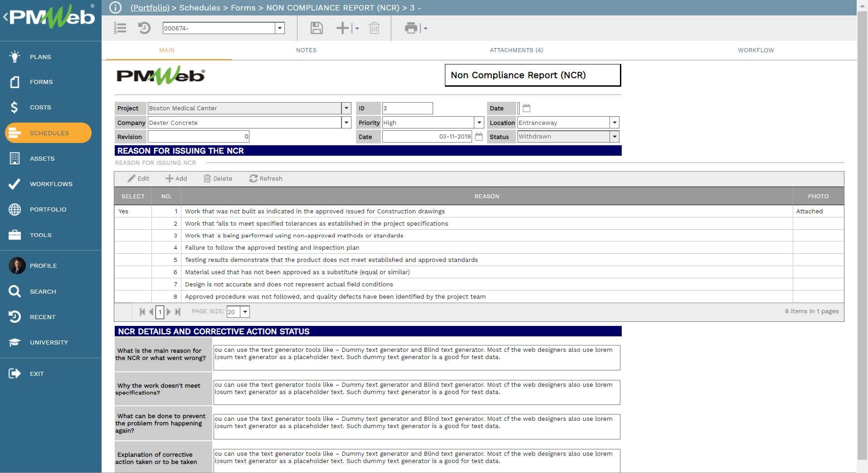The height and width of the screenshot is (473, 868).
Task: Click the Add button in the reason grid
Action: coord(176,179)
